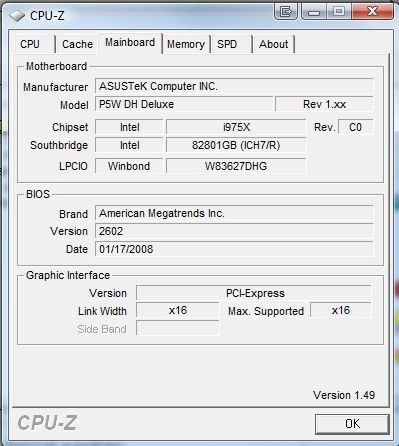Click the Side Band label

102,329
